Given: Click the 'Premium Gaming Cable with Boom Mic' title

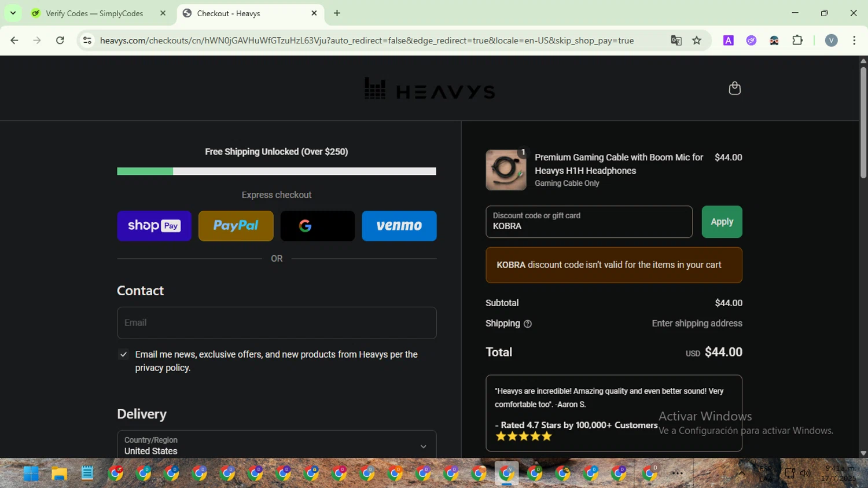Looking at the screenshot, I should (x=619, y=164).
